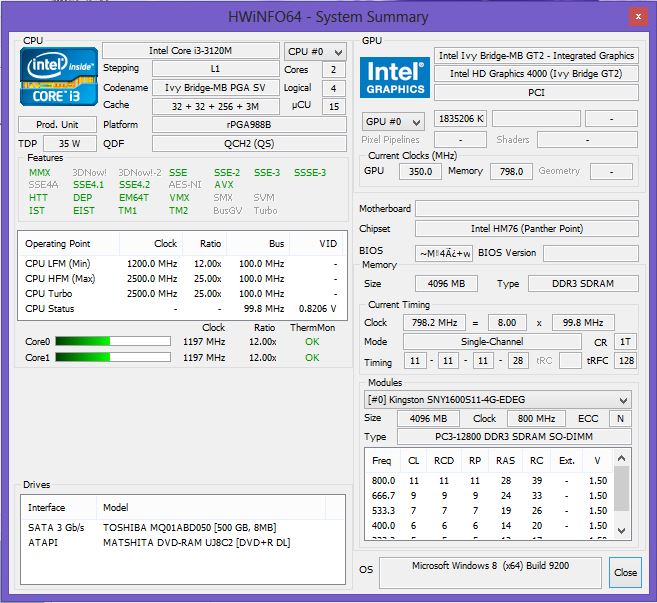This screenshot has height=603, width=657.
Task: Click the PC3-12800 DDR3 SDRAM SO-DIMM field
Action: pos(514,437)
